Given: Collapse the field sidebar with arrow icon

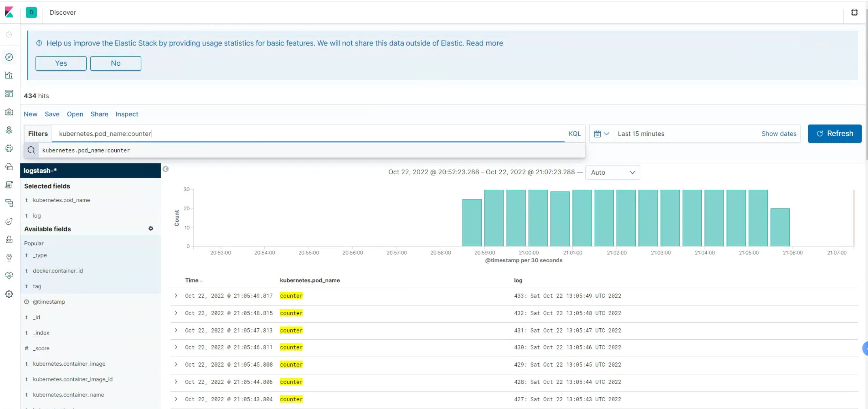Looking at the screenshot, I should [166, 169].
